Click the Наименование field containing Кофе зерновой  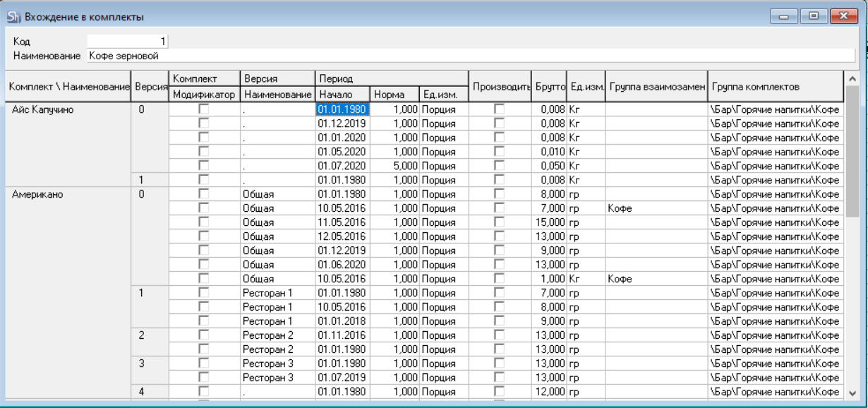point(470,55)
